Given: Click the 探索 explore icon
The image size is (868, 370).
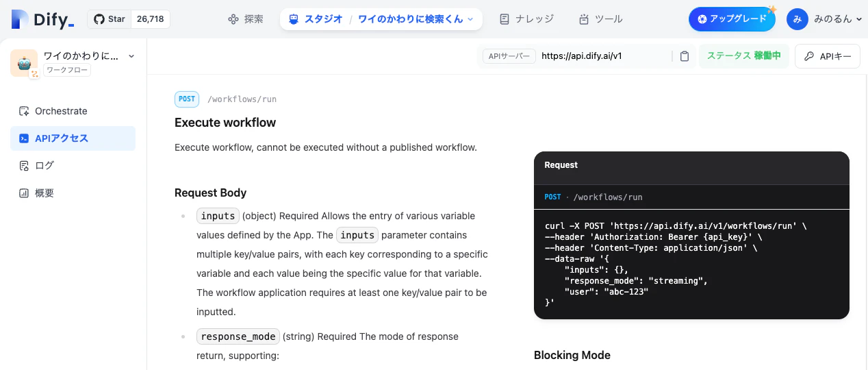Looking at the screenshot, I should click(233, 19).
